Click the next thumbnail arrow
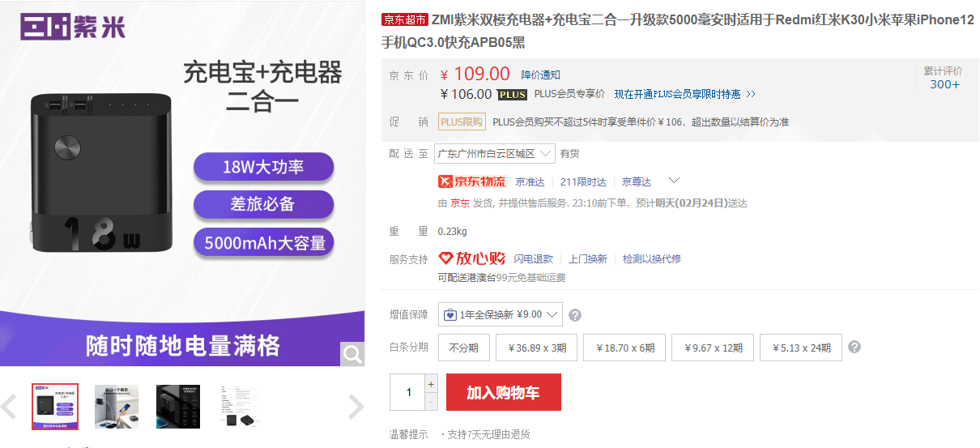Viewport: 980px width, 448px height. coord(356,407)
